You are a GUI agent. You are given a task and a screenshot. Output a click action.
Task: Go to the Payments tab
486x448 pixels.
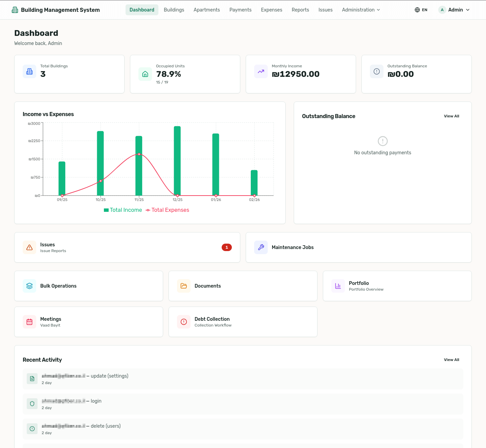click(240, 10)
